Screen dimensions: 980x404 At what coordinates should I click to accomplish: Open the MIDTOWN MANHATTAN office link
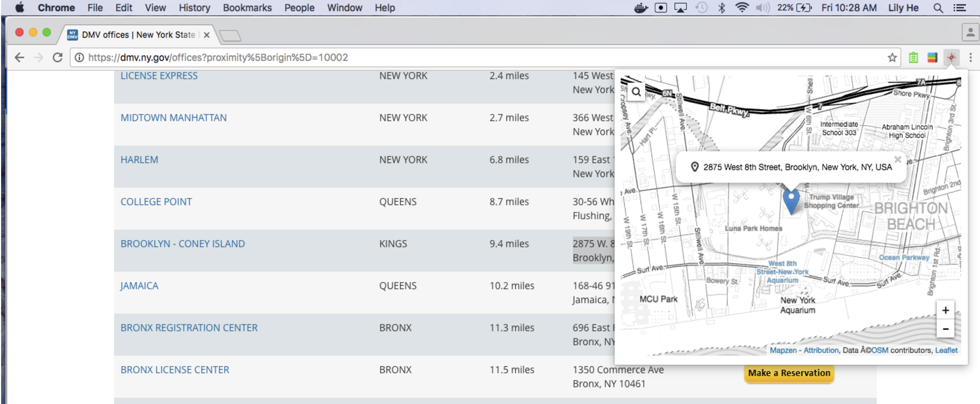tap(174, 118)
